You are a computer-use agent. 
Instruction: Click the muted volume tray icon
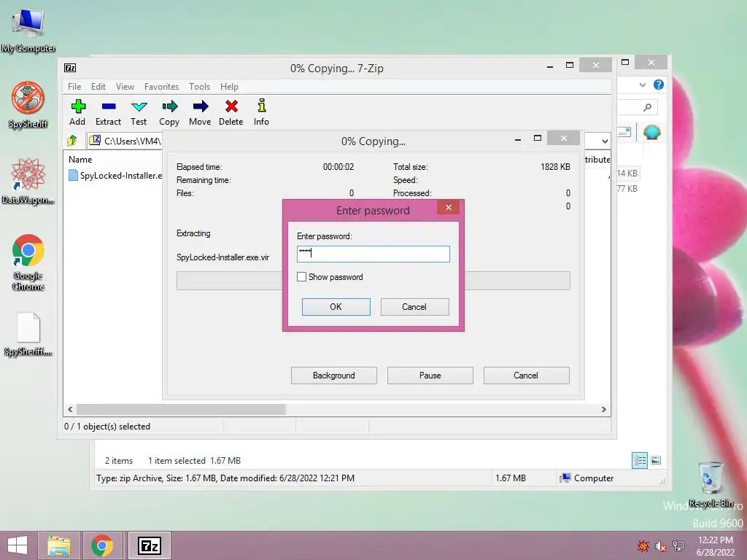[660, 546]
